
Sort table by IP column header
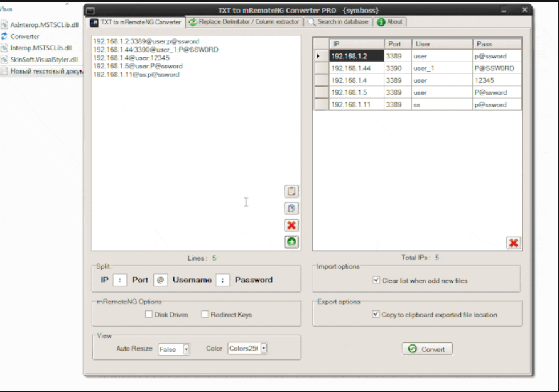click(357, 44)
